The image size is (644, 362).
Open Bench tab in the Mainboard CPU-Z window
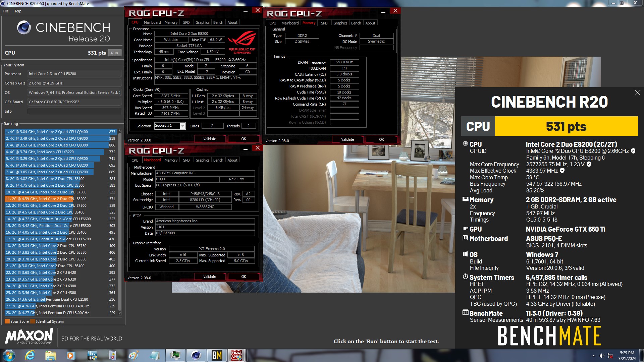(218, 160)
